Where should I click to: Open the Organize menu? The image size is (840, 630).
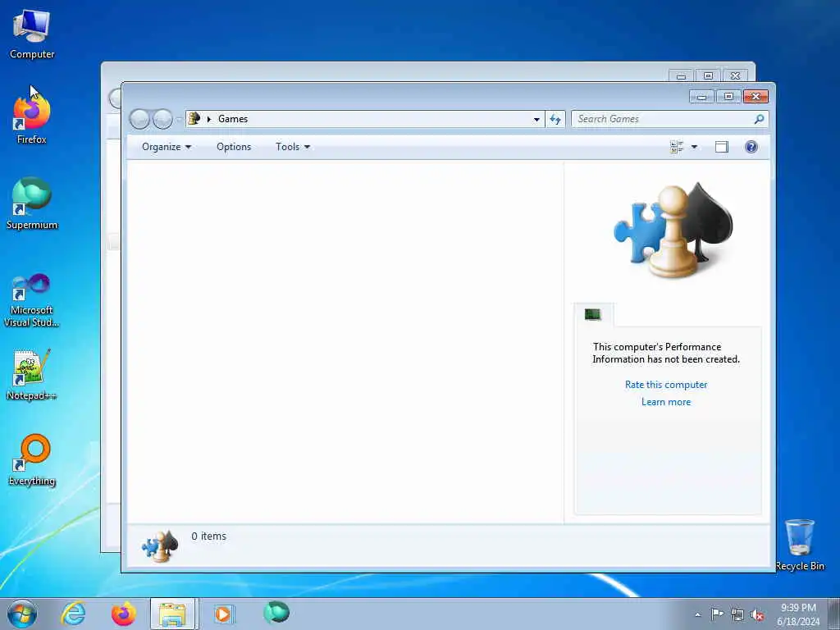pyautogui.click(x=166, y=147)
